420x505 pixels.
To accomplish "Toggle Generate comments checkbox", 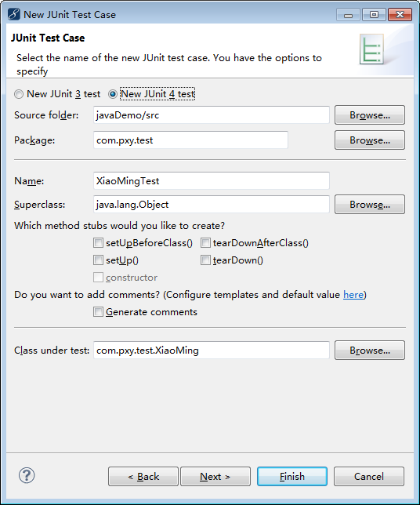I will [98, 312].
